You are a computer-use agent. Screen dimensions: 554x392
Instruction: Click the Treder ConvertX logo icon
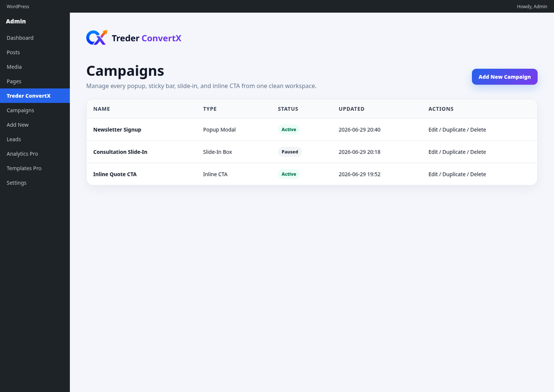[x=96, y=37]
